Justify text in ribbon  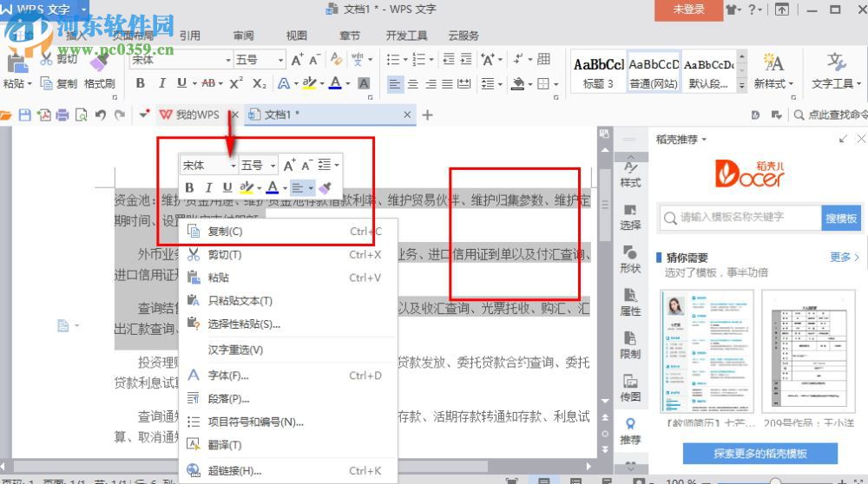447,84
